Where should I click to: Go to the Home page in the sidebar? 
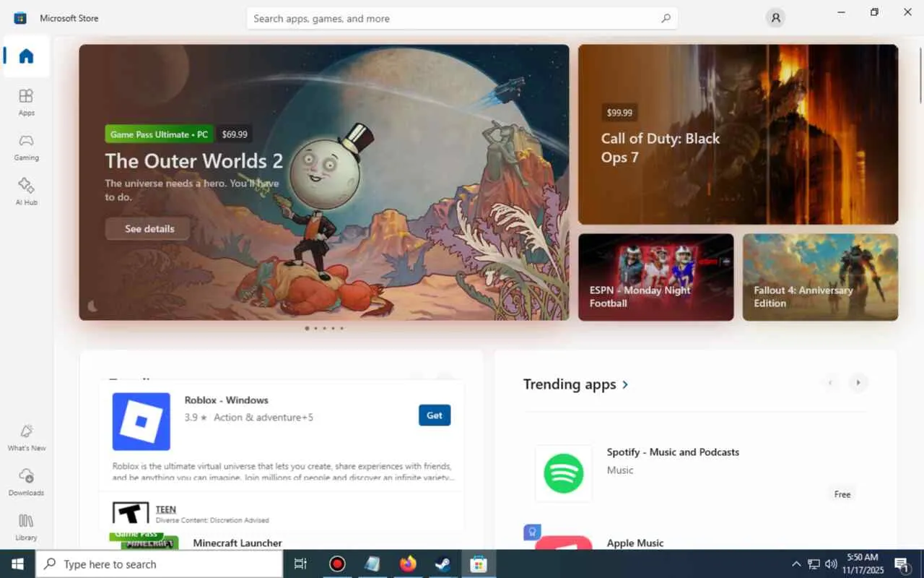pos(27,56)
